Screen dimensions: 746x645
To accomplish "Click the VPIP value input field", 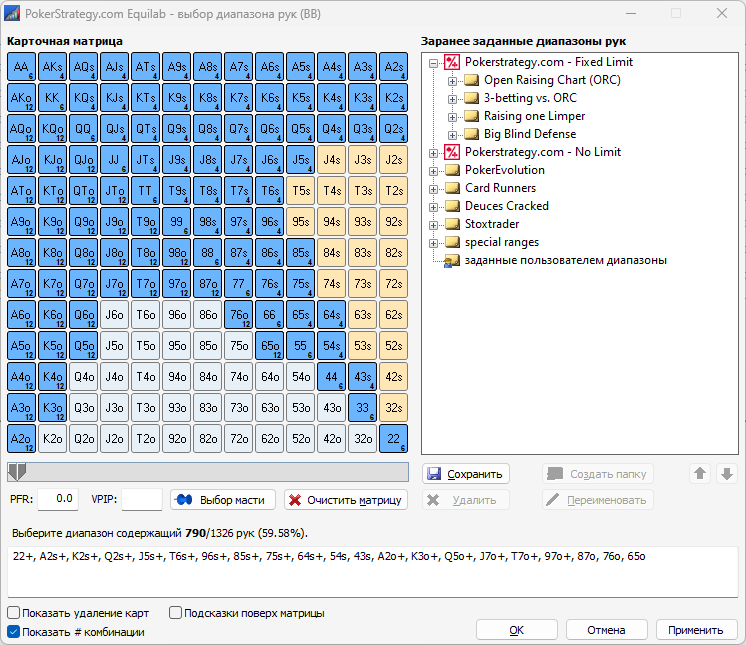I will [x=142, y=499].
